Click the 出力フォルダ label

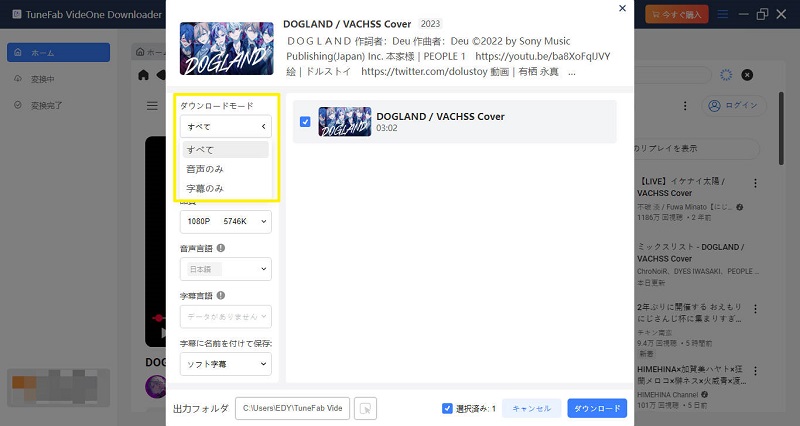point(201,409)
